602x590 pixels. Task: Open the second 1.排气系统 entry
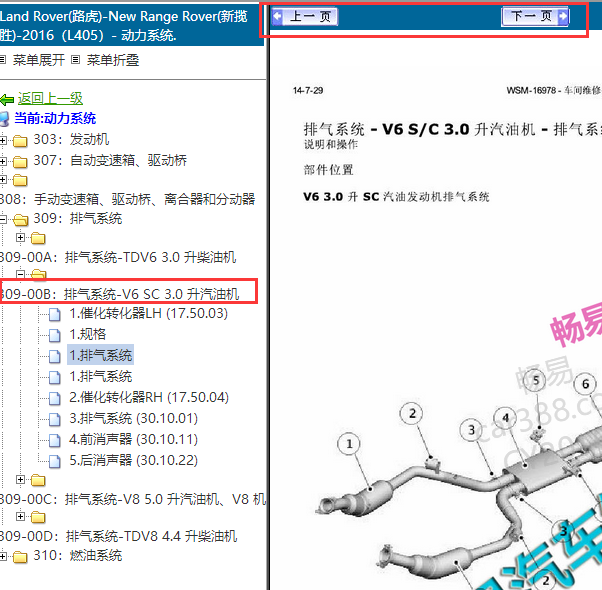101,376
